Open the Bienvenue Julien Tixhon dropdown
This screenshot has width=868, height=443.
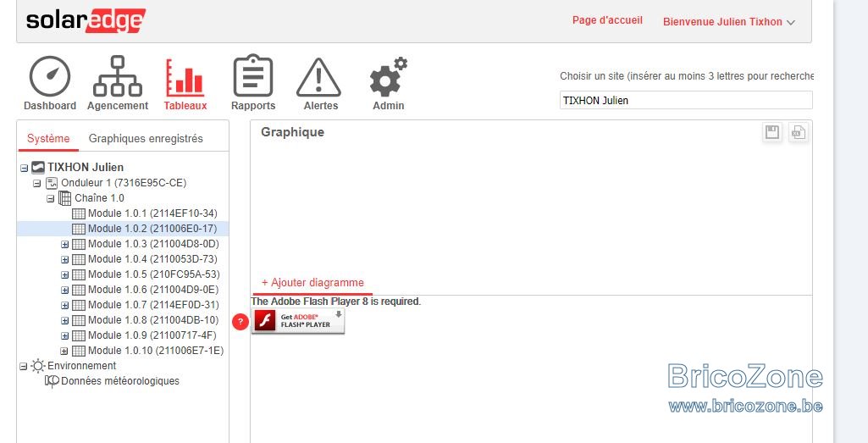coord(728,22)
